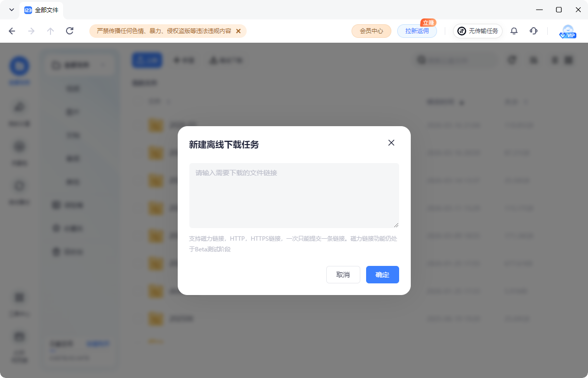588x378 pixels.
Task: Click the back navigation arrow
Action: click(x=11, y=31)
